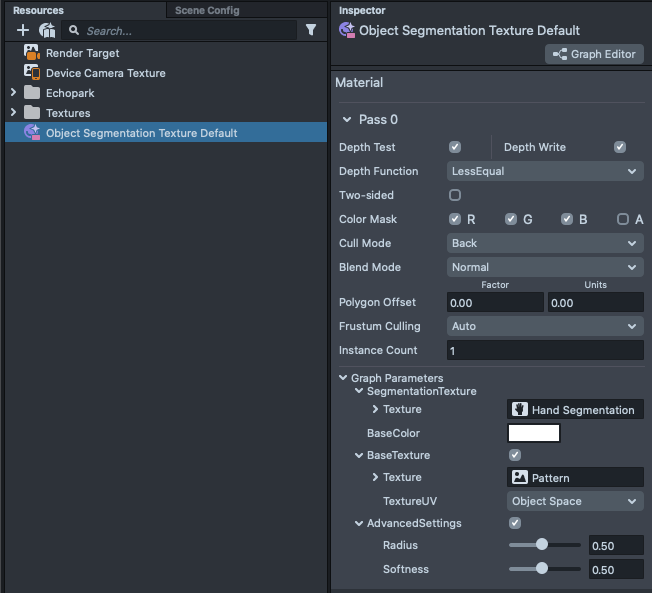Open the Graph Editor

click(594, 54)
